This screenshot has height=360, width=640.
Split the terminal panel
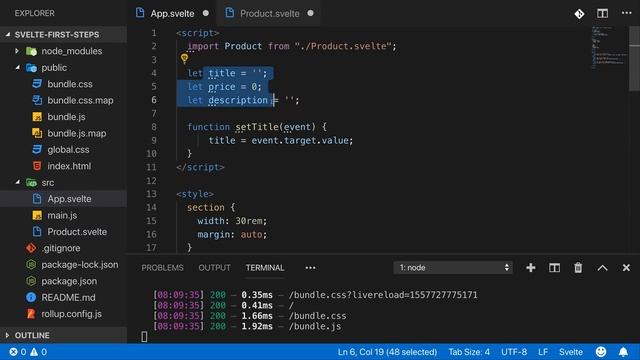pos(554,268)
